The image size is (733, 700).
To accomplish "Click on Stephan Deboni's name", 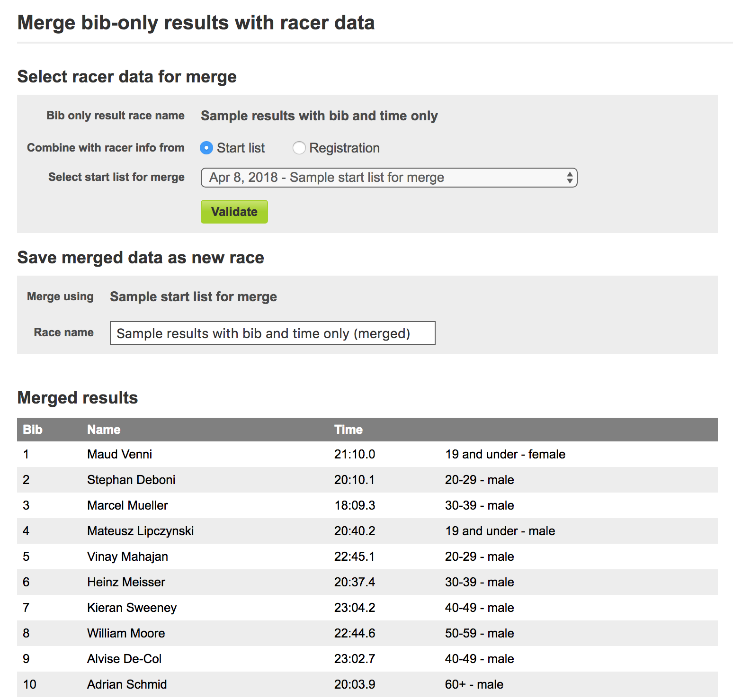I will point(131,480).
